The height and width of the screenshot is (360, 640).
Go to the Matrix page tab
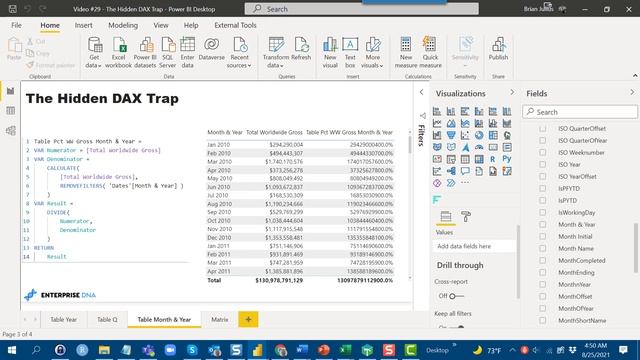[220, 320]
